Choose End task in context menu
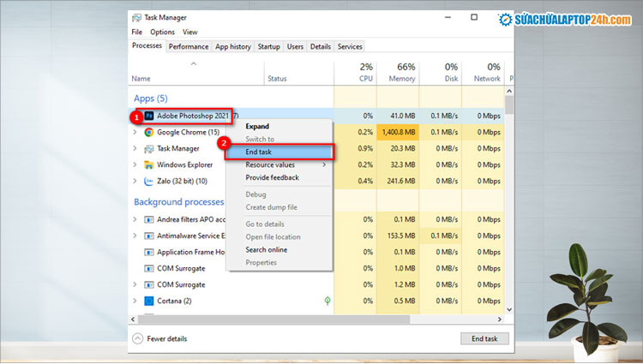The height and width of the screenshot is (364, 643). (x=279, y=152)
